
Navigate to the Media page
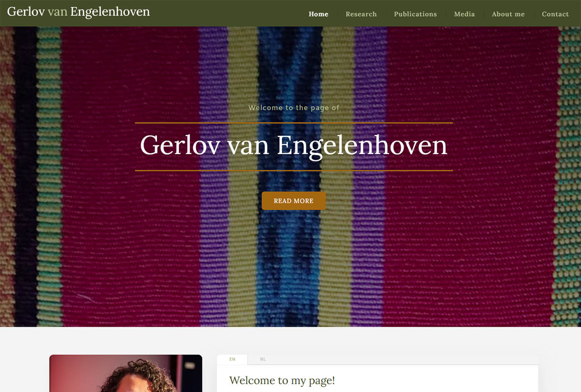[464, 14]
